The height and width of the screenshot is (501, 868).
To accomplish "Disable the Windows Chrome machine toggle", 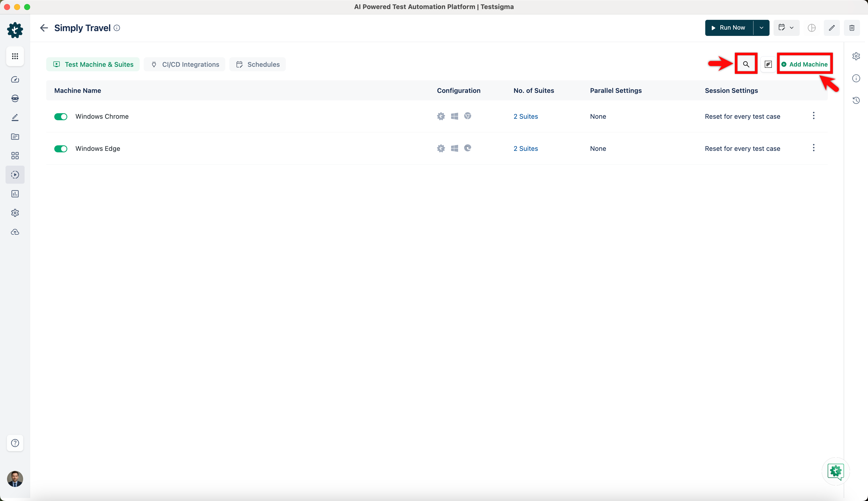I will pos(61,116).
